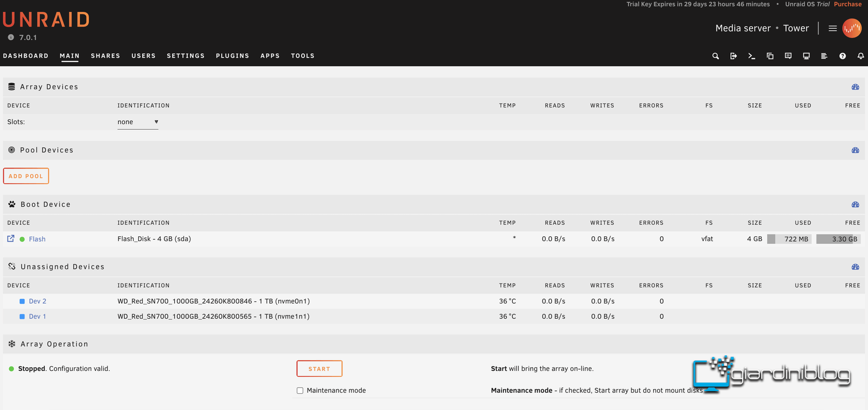Click the Purchase link
The image size is (868, 410).
(x=847, y=4)
